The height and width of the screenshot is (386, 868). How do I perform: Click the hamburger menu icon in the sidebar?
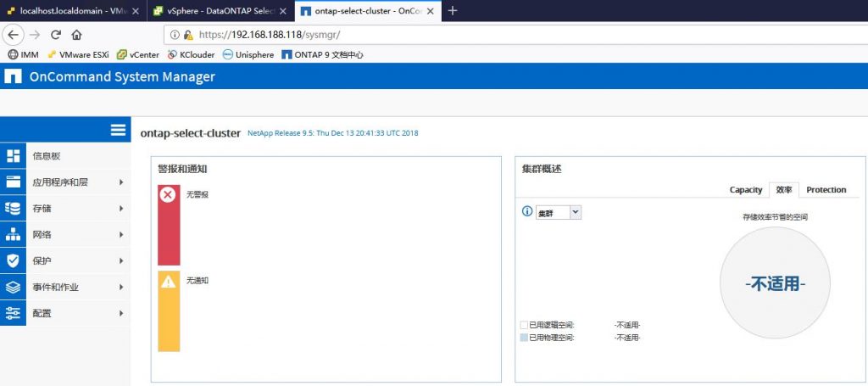(118, 130)
